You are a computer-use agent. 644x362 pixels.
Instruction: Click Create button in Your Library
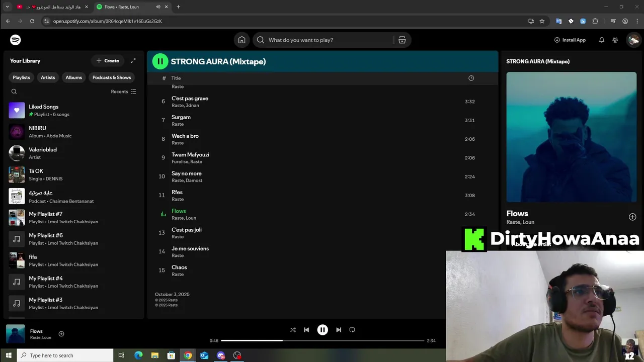pyautogui.click(x=108, y=61)
